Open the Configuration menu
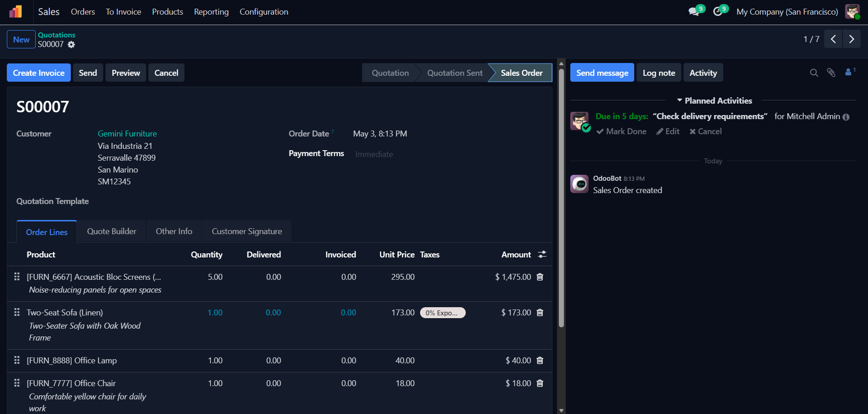The image size is (868, 414). coord(264,12)
